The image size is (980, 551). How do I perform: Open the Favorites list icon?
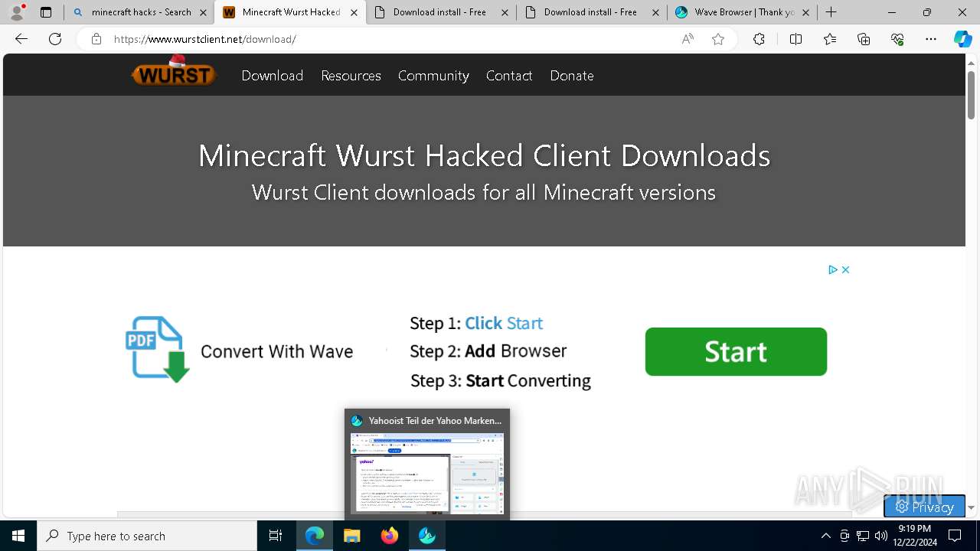point(830,39)
